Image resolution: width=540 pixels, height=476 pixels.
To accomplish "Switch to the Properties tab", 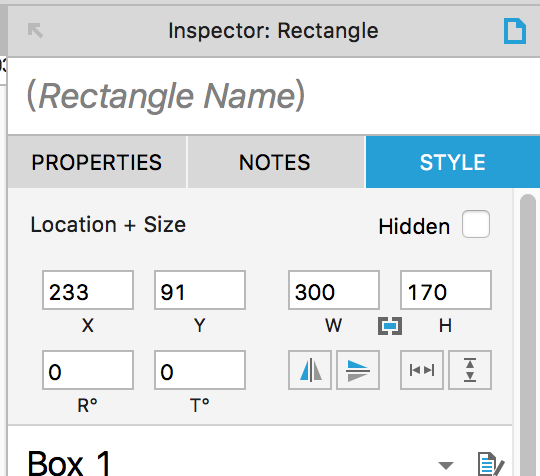I will (97, 162).
